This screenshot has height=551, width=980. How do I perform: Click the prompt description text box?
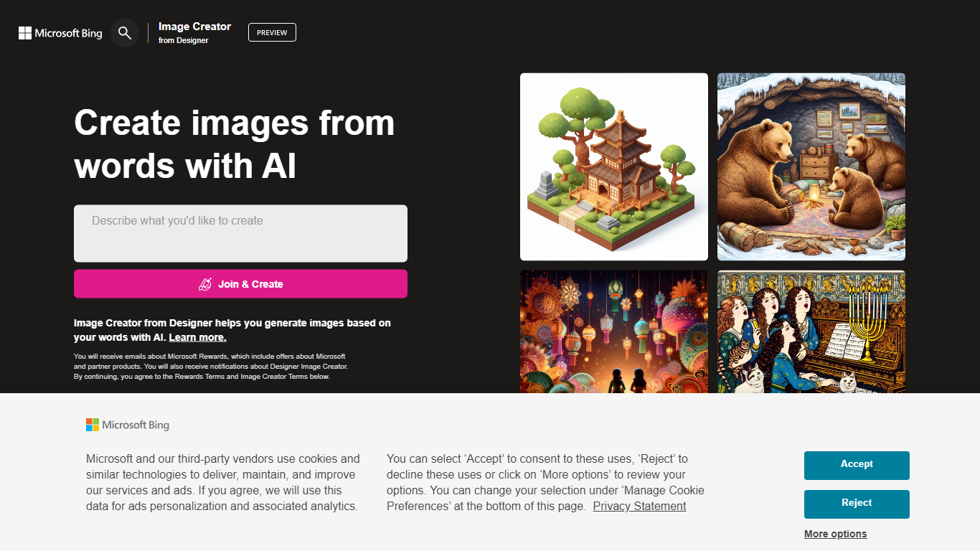pyautogui.click(x=240, y=233)
